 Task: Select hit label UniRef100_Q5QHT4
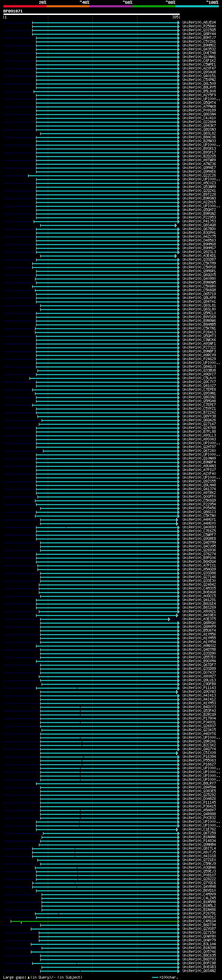pyautogui.click(x=199, y=103)
